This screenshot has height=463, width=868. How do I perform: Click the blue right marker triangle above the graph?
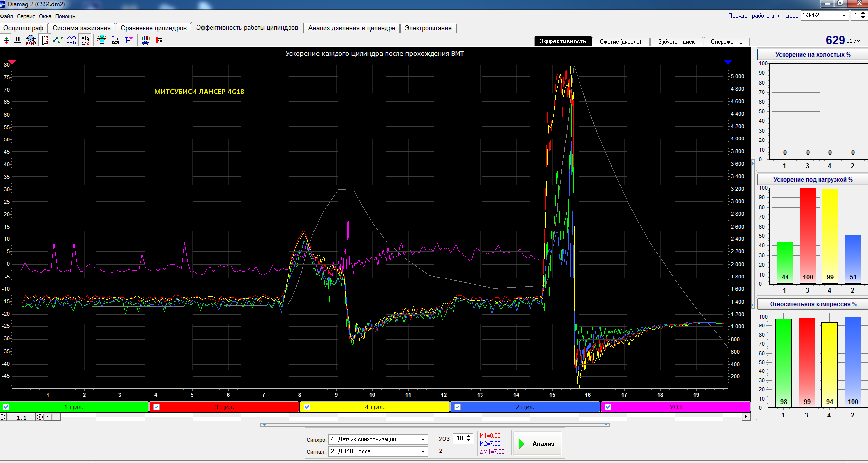[x=727, y=62]
